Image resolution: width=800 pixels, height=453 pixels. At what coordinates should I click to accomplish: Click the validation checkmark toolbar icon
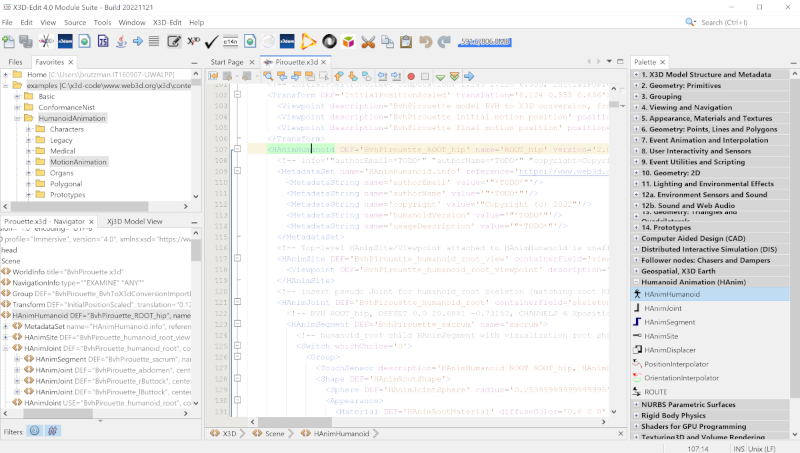coord(211,42)
